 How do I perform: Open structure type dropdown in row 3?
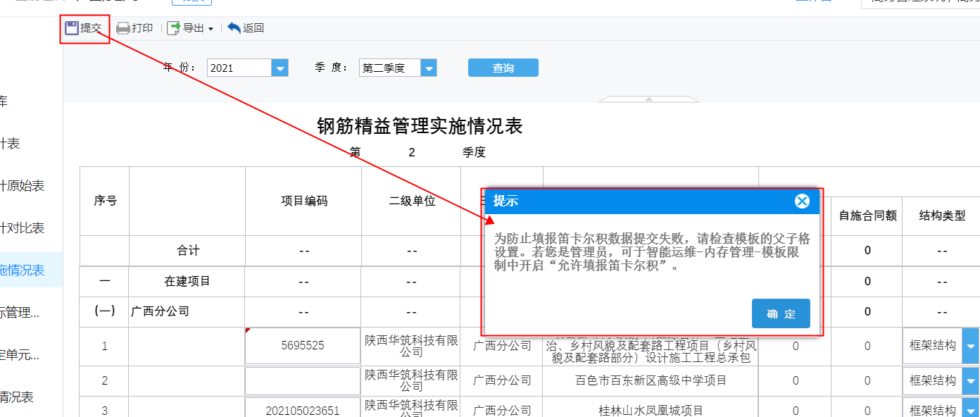(x=971, y=410)
